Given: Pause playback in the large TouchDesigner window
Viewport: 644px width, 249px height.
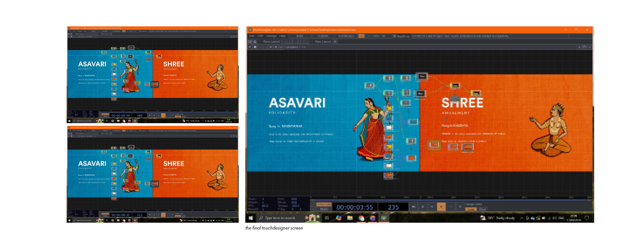Looking at the screenshot, I should pyautogui.click(x=423, y=207).
